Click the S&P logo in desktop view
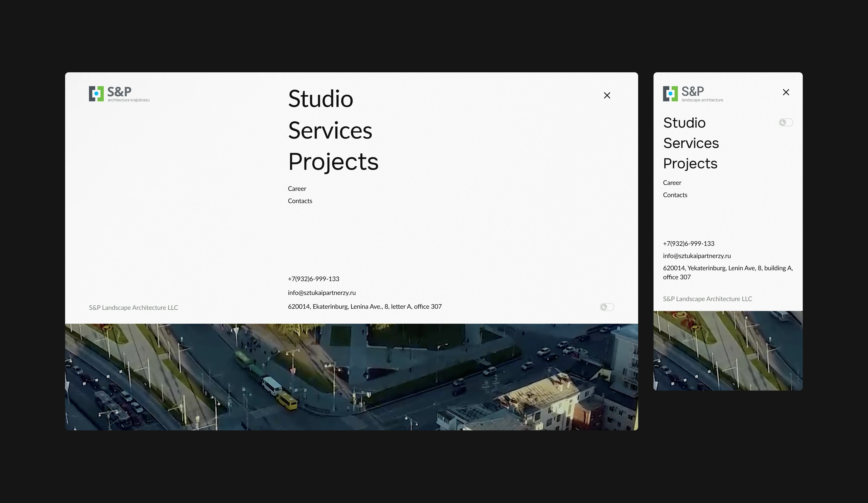This screenshot has height=503, width=868. [x=119, y=94]
